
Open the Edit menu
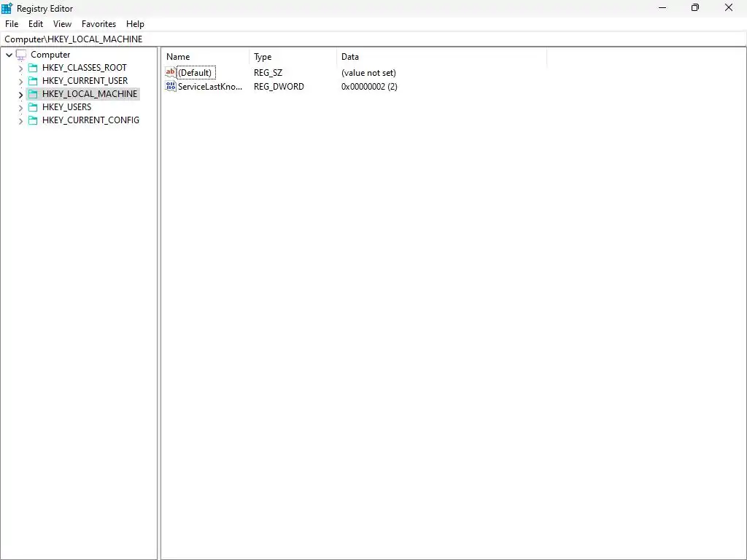click(x=36, y=24)
